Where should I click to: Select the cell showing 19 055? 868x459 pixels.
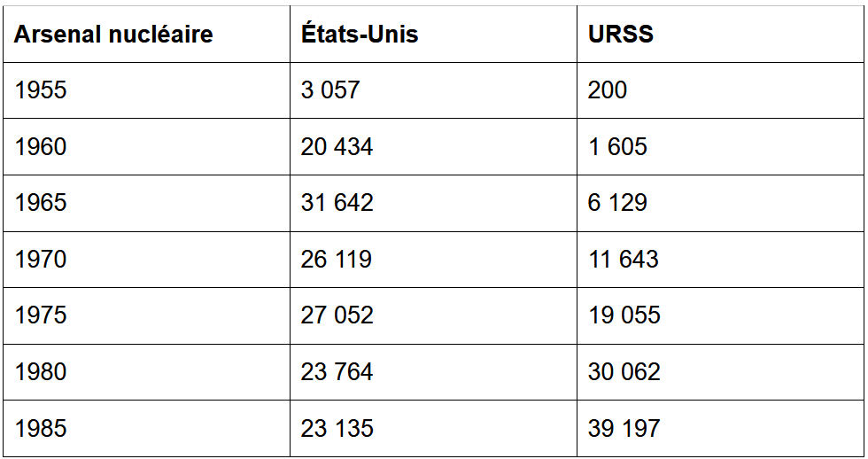pos(720,315)
